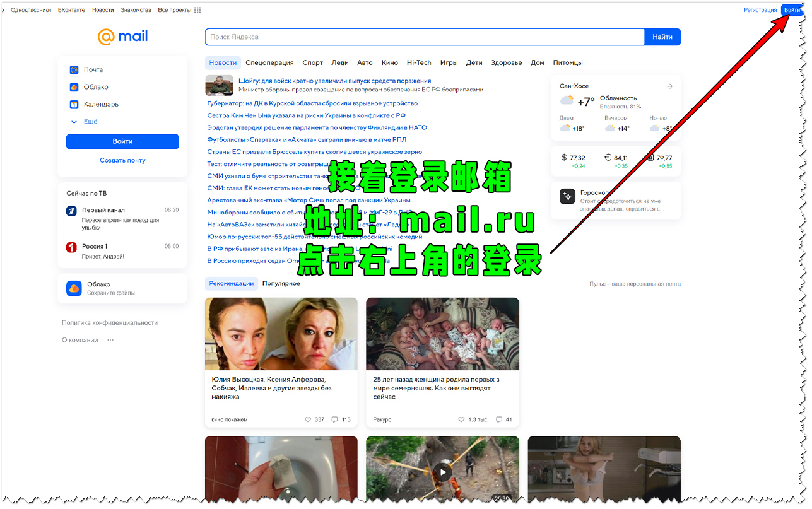The height and width of the screenshot is (509, 812).
Task: Select the Спецоперация tab
Action: (x=269, y=62)
